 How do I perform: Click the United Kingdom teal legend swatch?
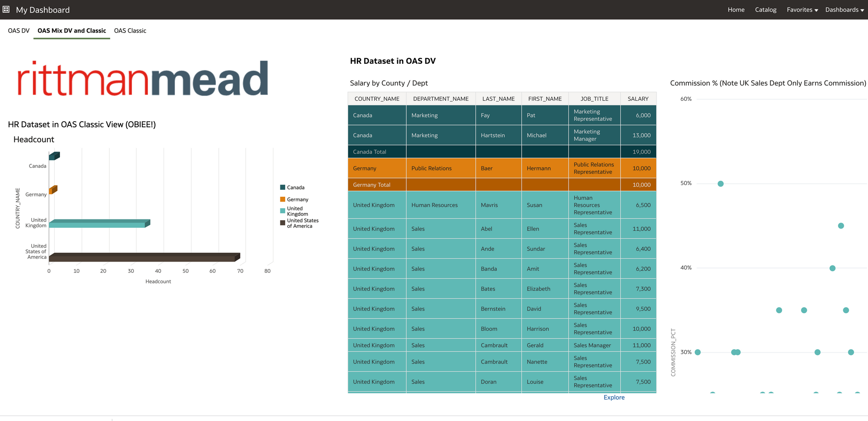(283, 211)
